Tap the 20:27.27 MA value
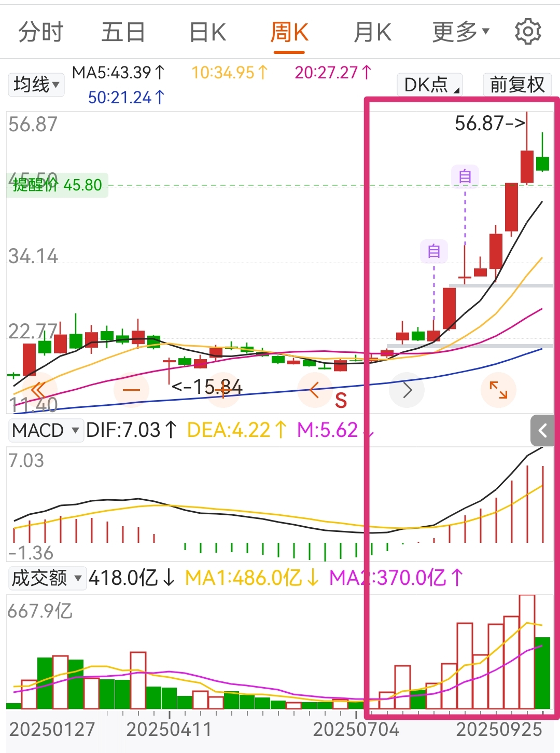This screenshot has width=560, height=753. click(x=333, y=73)
